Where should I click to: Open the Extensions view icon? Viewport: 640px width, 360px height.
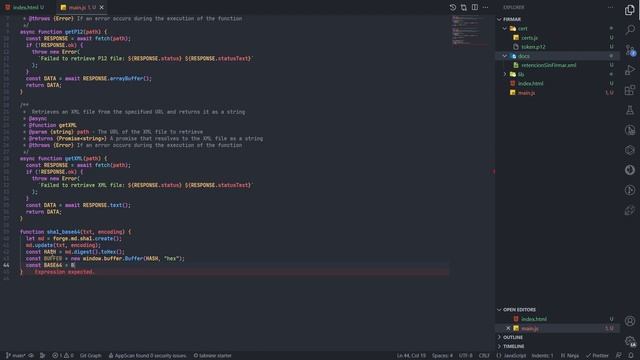[630, 90]
